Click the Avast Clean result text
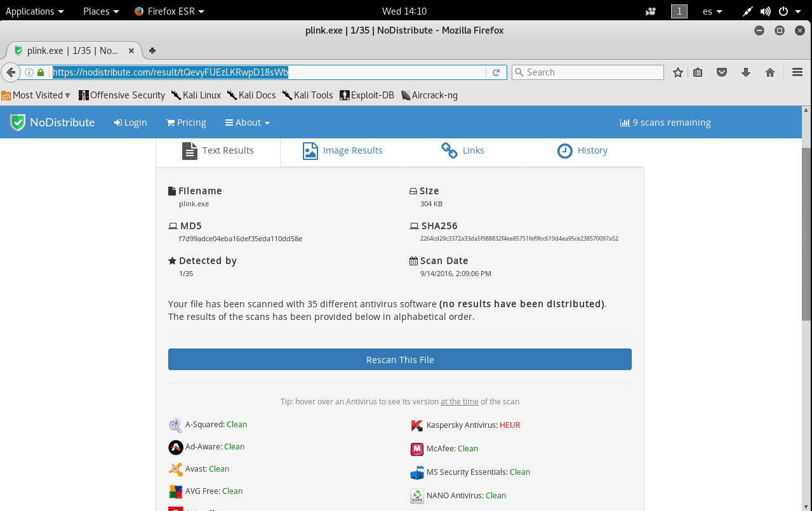 (219, 469)
